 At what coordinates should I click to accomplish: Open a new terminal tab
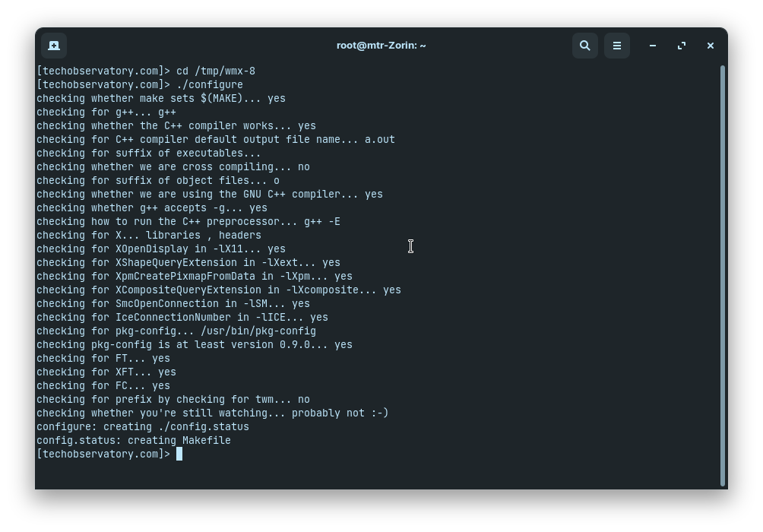point(53,46)
